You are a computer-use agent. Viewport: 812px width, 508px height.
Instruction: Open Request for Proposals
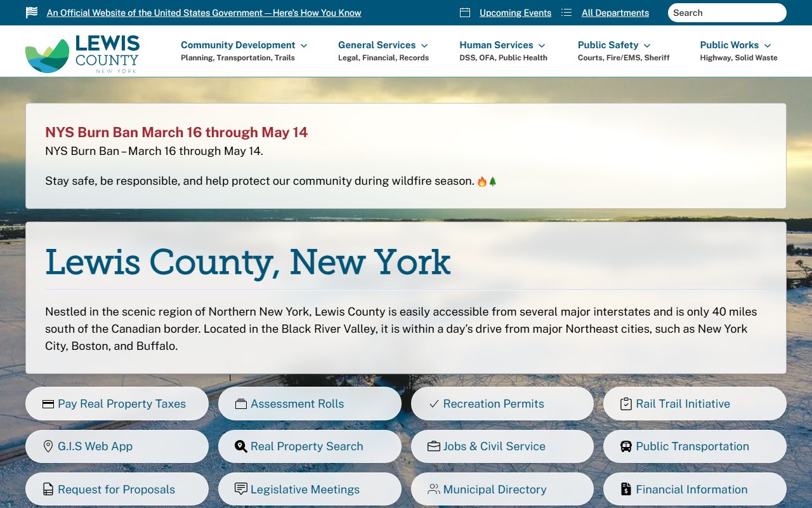(x=117, y=490)
